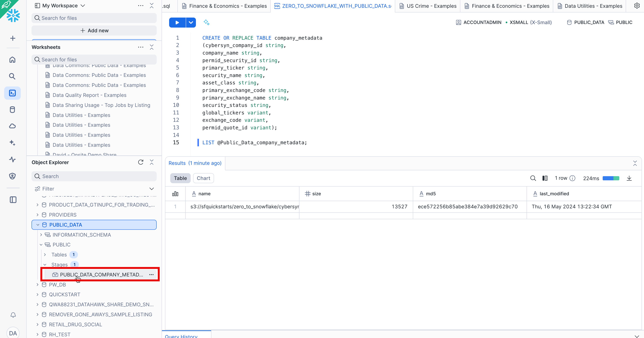
Task: Open the column visibility icon in results
Action: point(545,178)
